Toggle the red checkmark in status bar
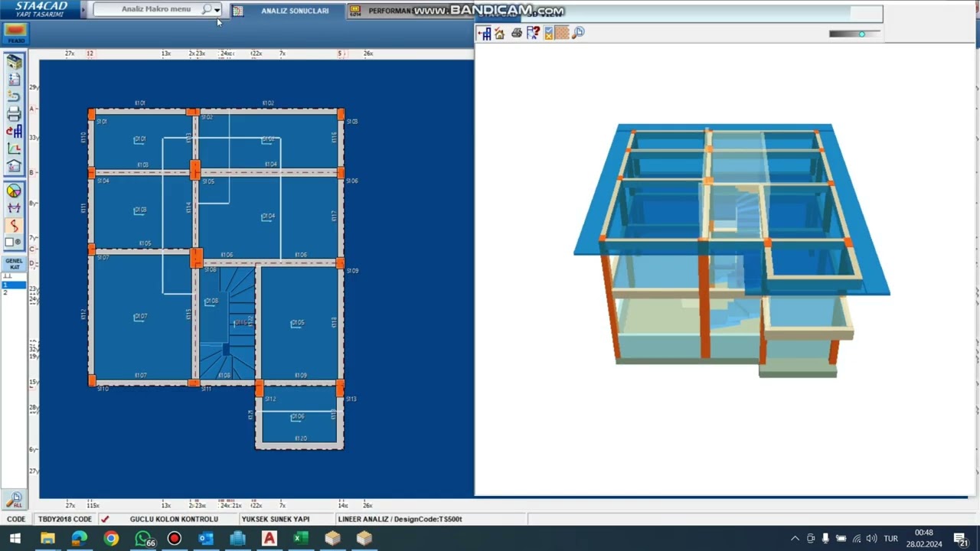This screenshot has width=980, height=551. click(x=105, y=519)
